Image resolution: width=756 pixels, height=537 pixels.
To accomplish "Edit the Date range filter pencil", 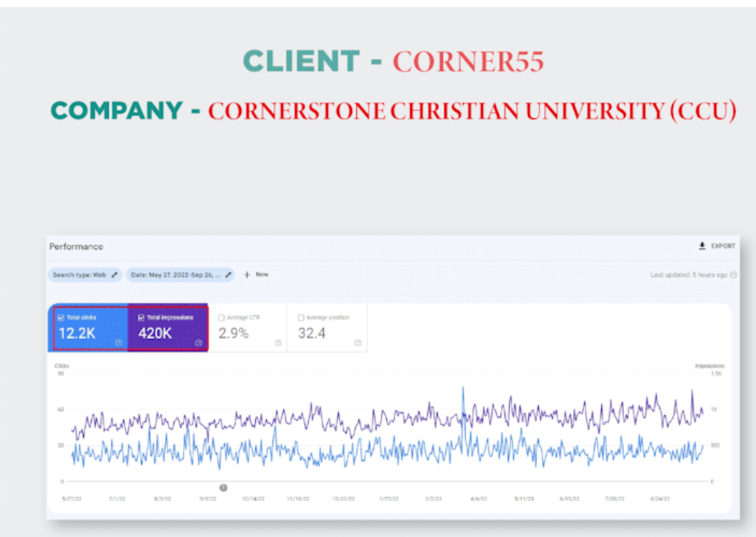I will coord(229,275).
